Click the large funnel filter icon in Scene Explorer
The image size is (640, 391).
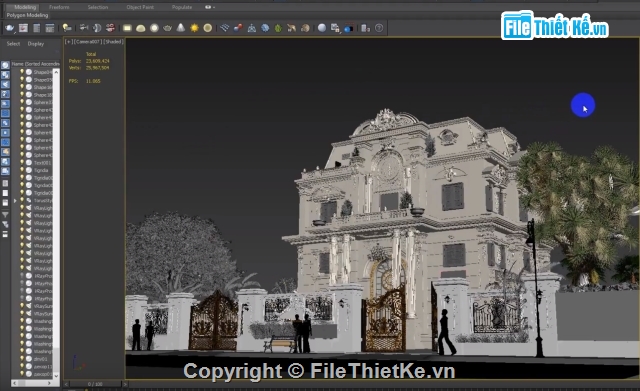[x=5, y=214]
